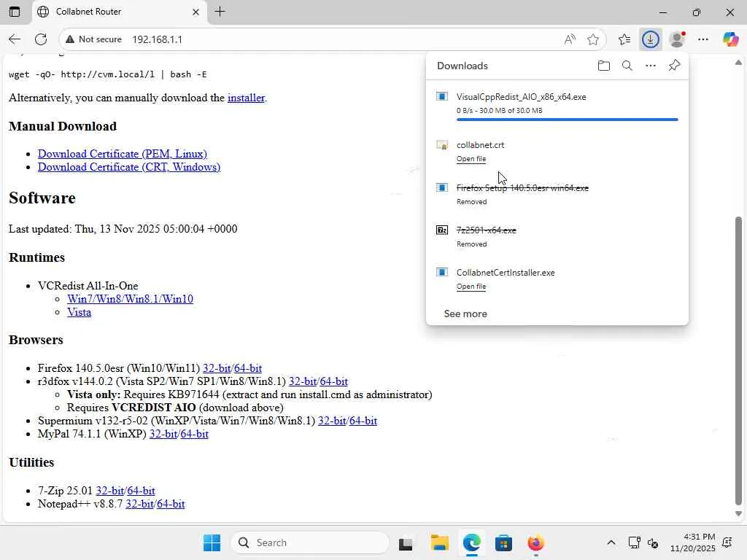Open VCRedist Win7/Win8/Win8.1/Win10 link
Image resolution: width=747 pixels, height=560 pixels.
[x=130, y=299]
